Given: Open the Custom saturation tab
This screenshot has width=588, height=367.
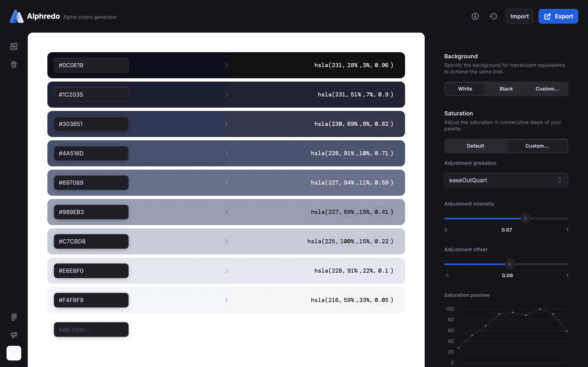Looking at the screenshot, I should pyautogui.click(x=537, y=146).
